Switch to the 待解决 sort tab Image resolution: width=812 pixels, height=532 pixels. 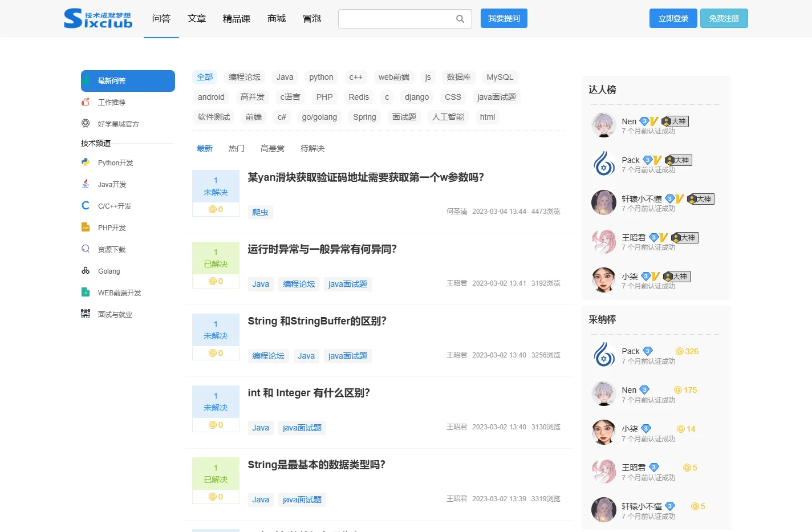tap(312, 148)
